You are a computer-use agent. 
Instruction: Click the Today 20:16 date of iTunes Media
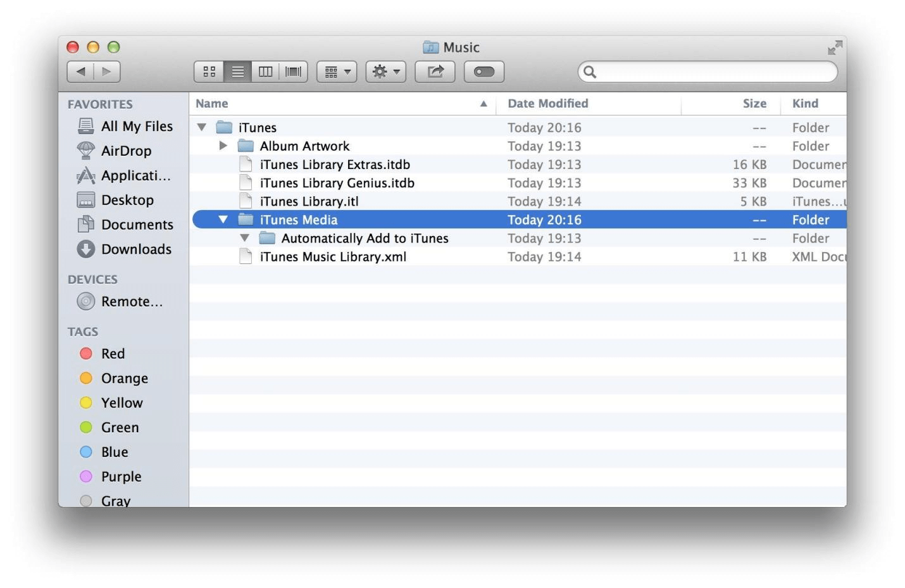[544, 220]
